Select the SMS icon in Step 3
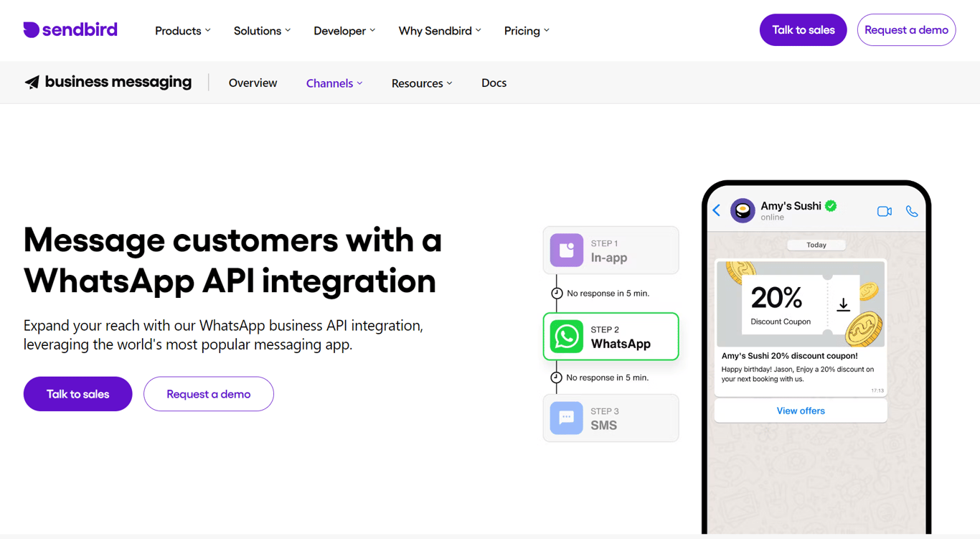Viewport: 980px width, 539px height. point(566,418)
